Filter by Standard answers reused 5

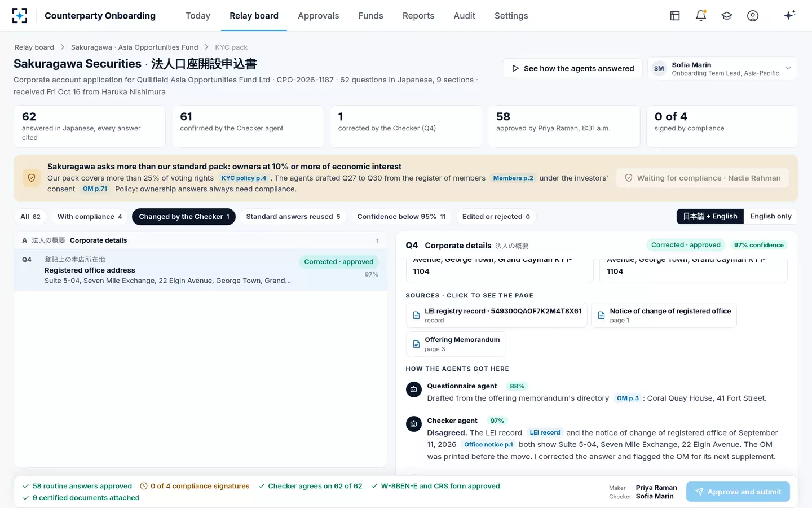coord(293,217)
